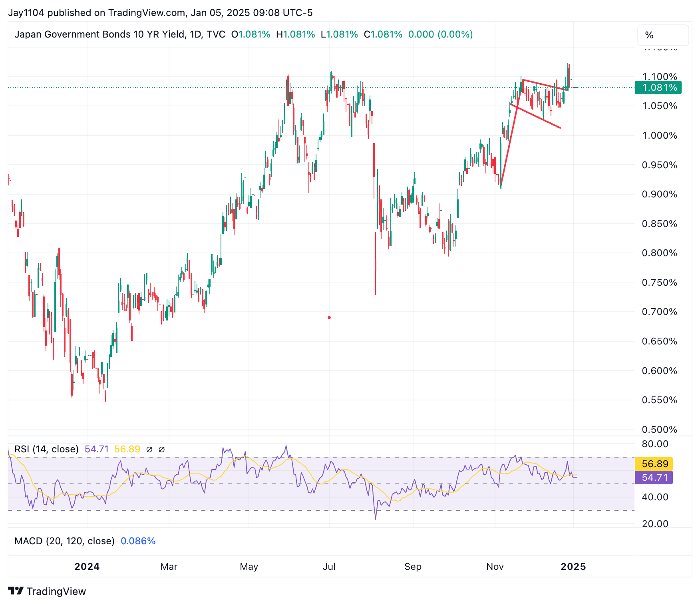
Task: Click the last ∅ symbol in RSI legend
Action: [x=162, y=450]
